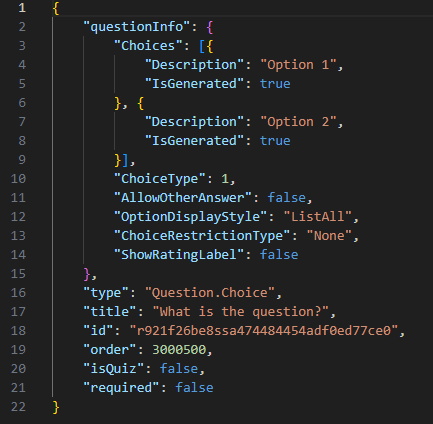The width and height of the screenshot is (433, 424).
Task: Click the "required" key
Action: [x=121, y=388]
